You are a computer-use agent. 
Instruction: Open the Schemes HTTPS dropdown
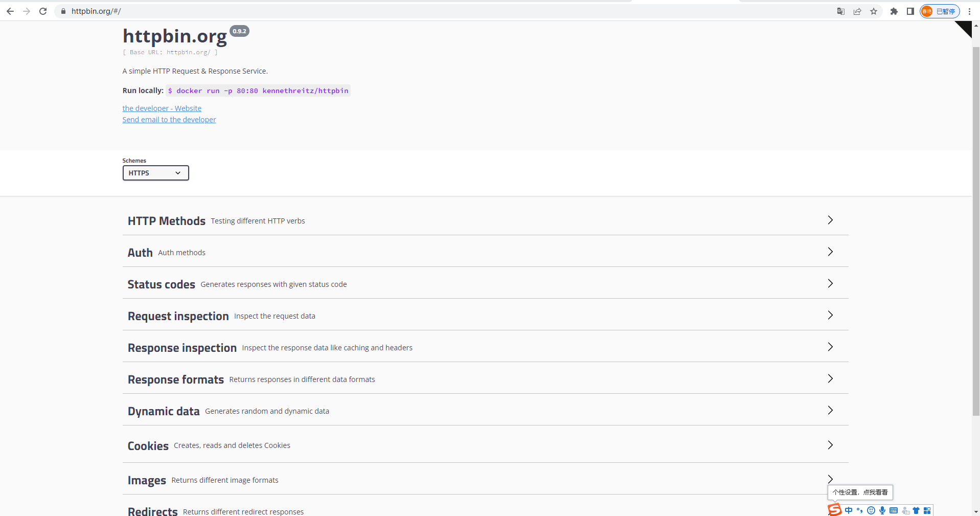pyautogui.click(x=156, y=173)
